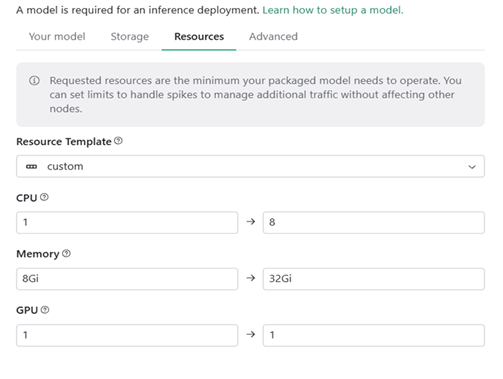Click the template icon beside custom
Screen dimensions: 503x379
pos(32,166)
